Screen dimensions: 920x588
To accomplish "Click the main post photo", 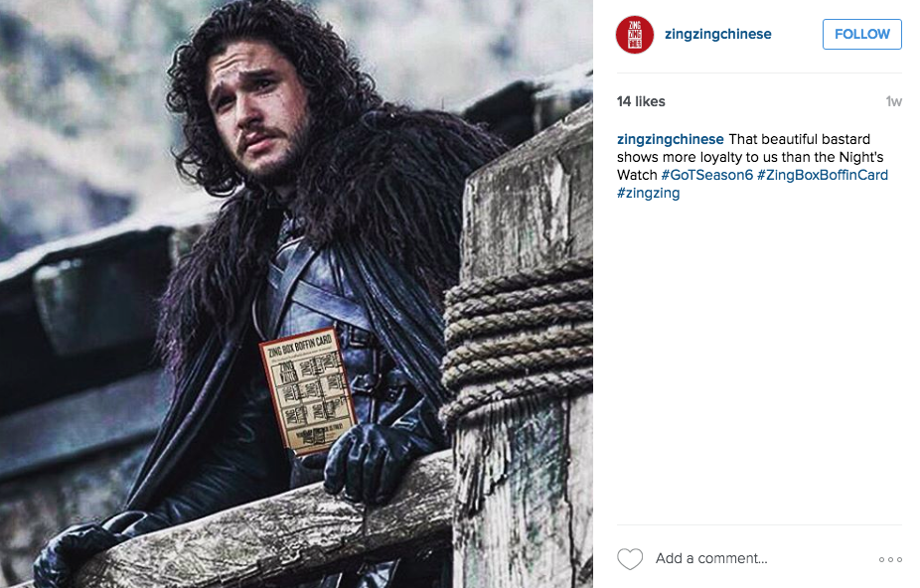I will click(x=296, y=294).
